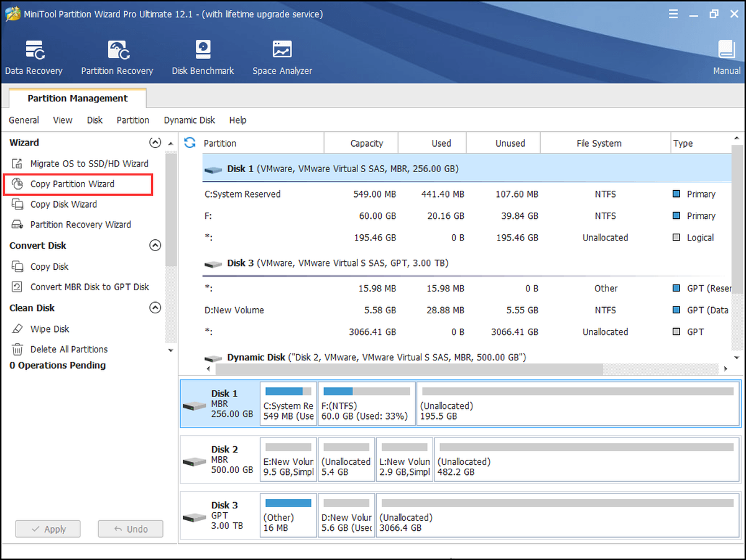
Task: Click the hamburger menu icon in title bar
Action: 674,14
